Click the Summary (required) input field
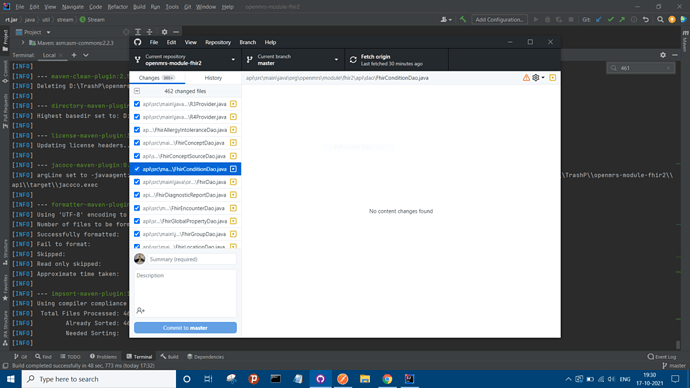The image size is (690, 388). (x=192, y=259)
